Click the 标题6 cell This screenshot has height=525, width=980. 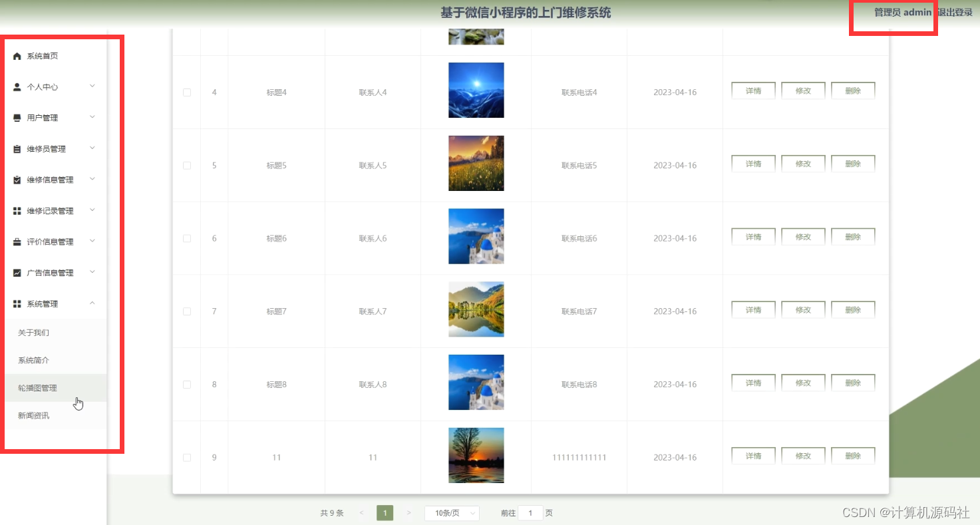[x=277, y=238]
